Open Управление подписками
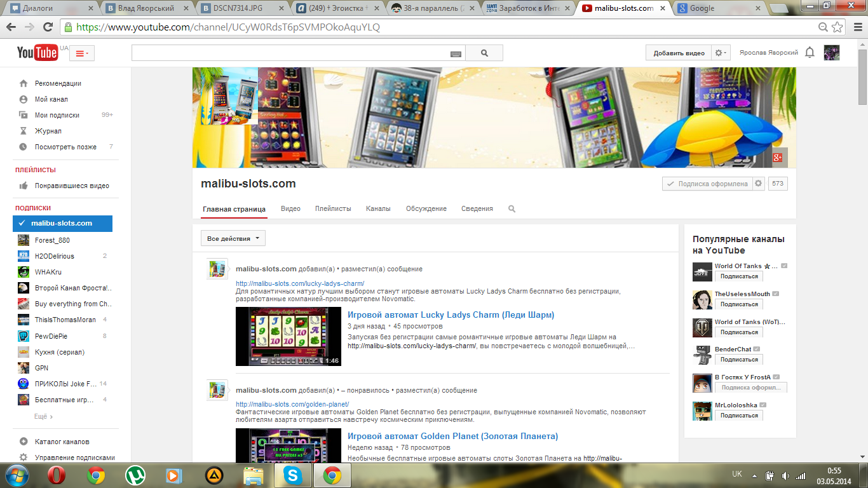 click(x=75, y=457)
